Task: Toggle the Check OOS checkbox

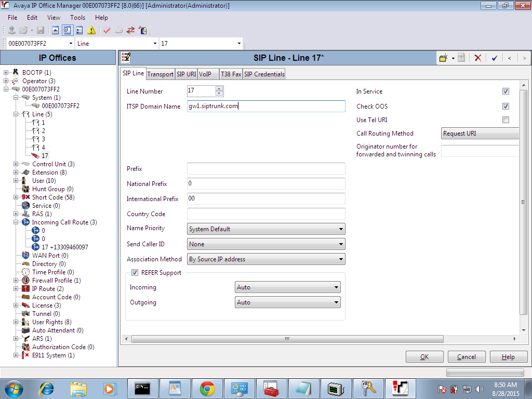Action: [x=506, y=106]
